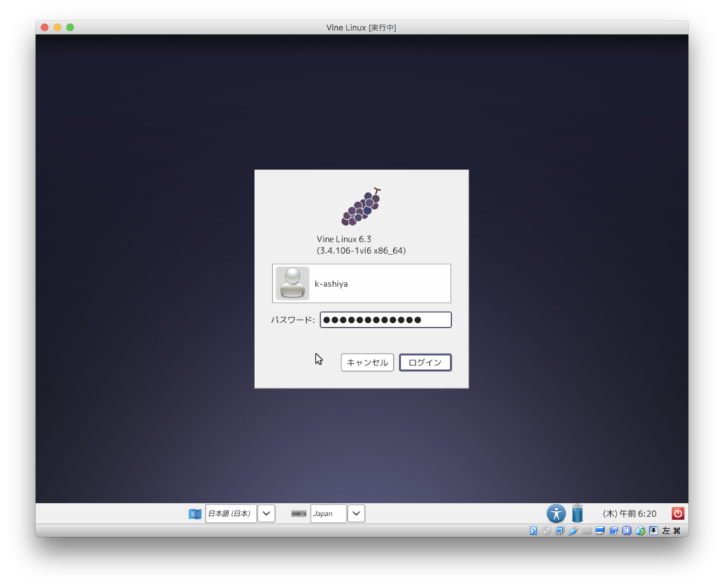
Task: Click VirtualBox mouse integration icon
Action: click(640, 531)
